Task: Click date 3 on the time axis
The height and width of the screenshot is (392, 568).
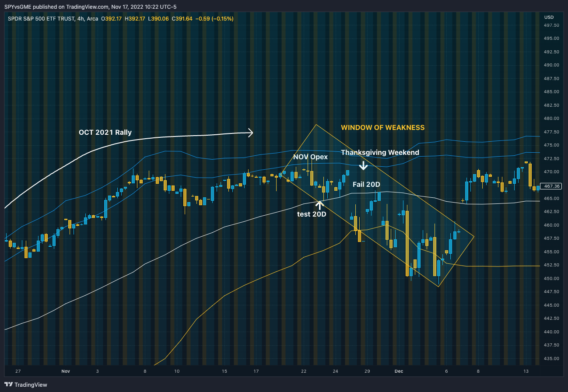Action: click(x=97, y=371)
